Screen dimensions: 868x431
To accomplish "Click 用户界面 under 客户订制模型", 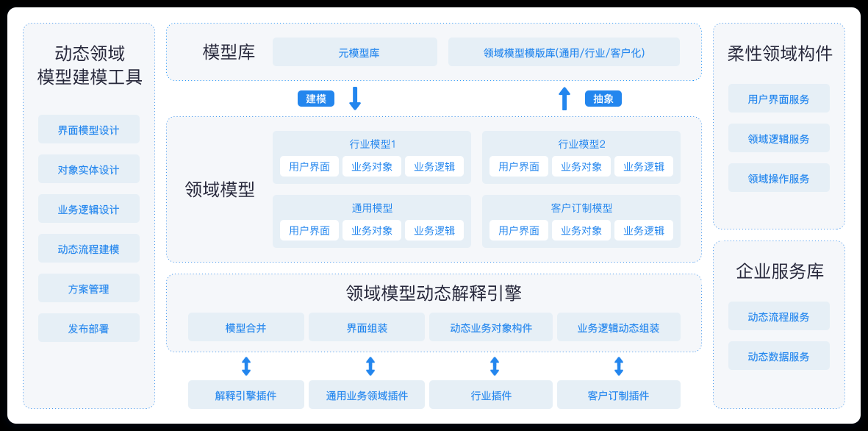I will click(x=519, y=230).
